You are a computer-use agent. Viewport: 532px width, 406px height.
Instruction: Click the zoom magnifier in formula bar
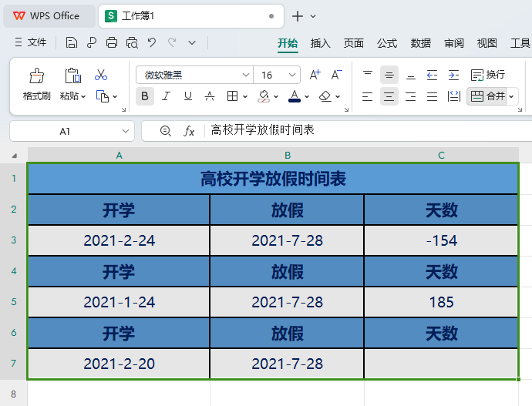coord(166,131)
